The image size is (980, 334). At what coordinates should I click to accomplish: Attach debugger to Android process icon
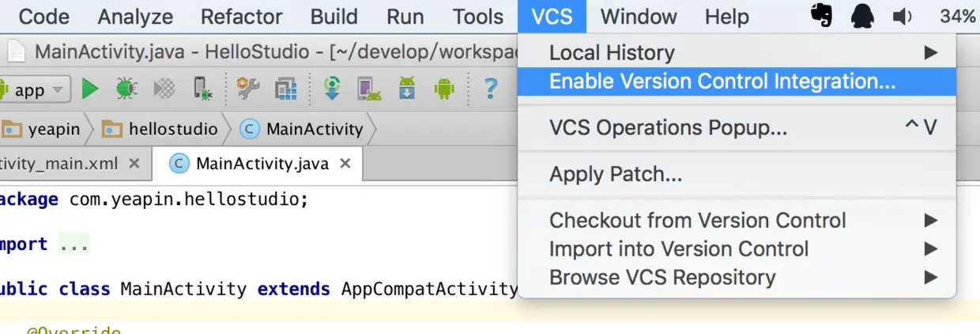[203, 89]
